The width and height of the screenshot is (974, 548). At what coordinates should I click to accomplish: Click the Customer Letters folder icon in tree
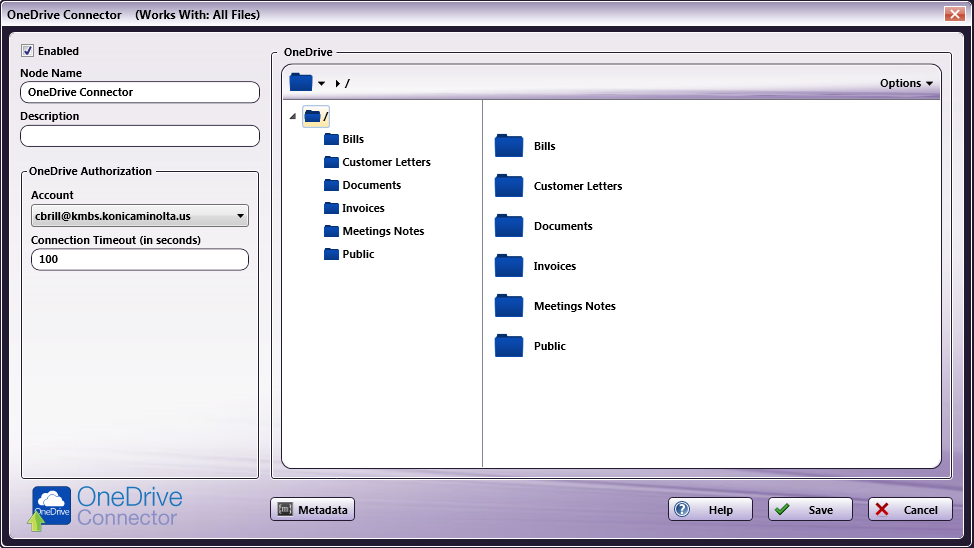pos(332,162)
